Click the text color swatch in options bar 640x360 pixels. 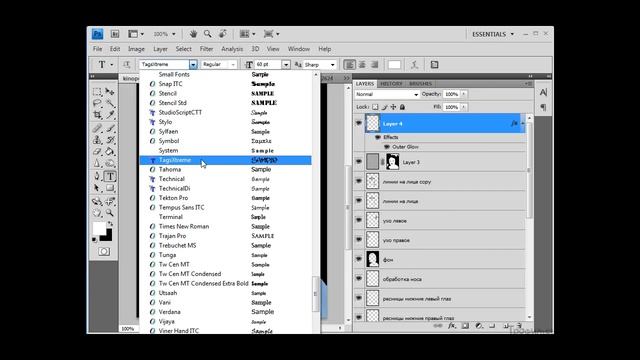click(394, 64)
